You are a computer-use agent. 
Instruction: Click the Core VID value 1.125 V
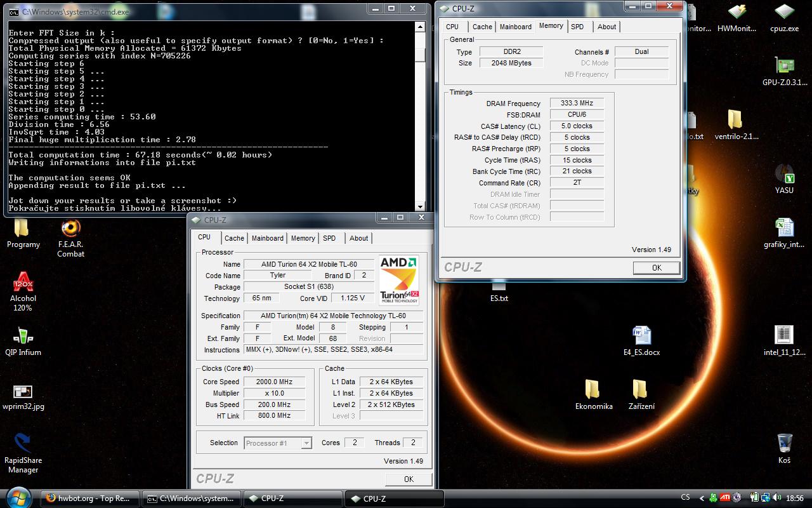(352, 298)
